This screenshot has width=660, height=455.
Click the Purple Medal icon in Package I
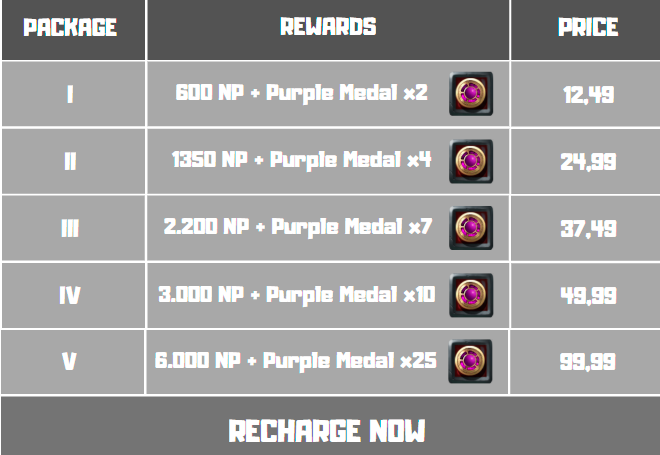(x=470, y=94)
